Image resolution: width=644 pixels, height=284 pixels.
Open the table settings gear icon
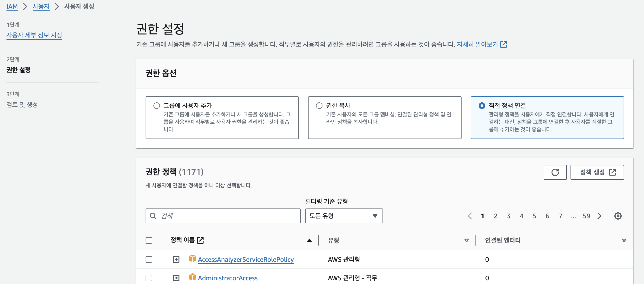[x=618, y=216]
